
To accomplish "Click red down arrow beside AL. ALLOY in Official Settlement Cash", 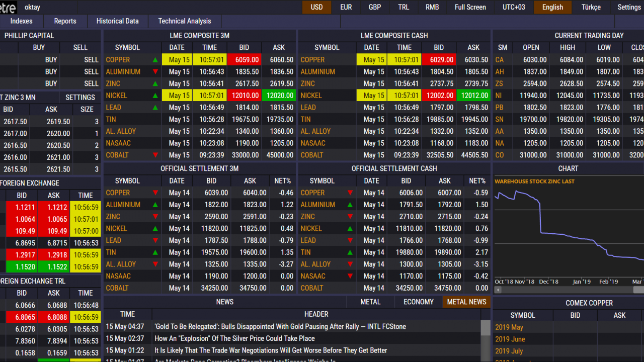I will pos(350,264).
